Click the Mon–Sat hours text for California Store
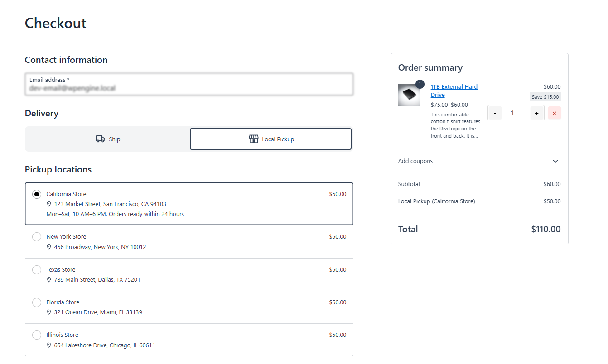The height and width of the screenshot is (364, 608). pos(115,214)
